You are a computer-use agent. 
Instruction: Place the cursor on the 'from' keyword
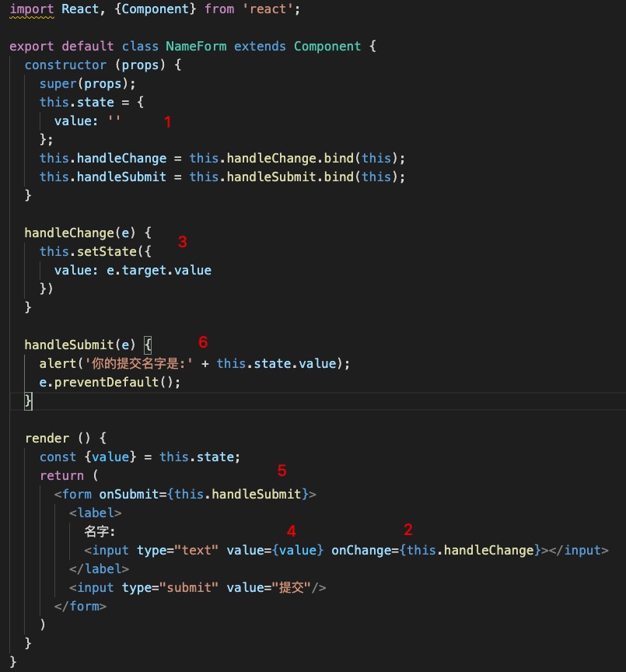point(219,9)
